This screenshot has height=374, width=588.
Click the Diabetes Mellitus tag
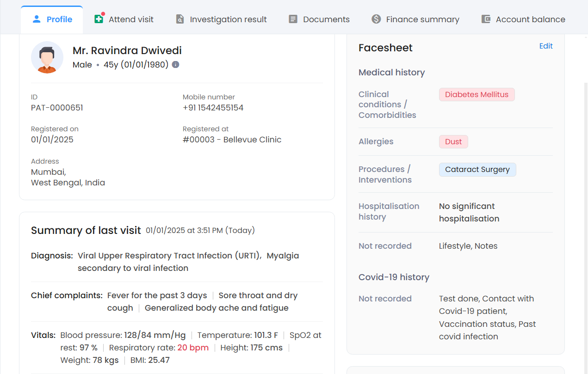point(477,94)
